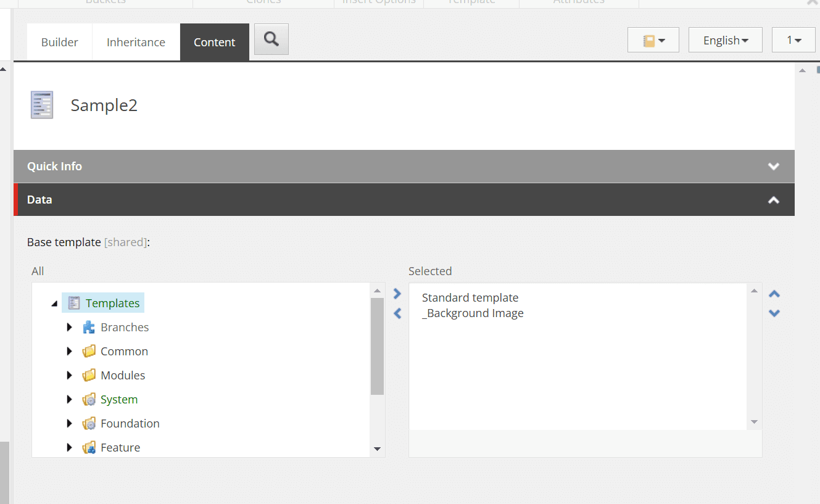The image size is (820, 504).
Task: Remove selected template with left arrow
Action: point(397,313)
